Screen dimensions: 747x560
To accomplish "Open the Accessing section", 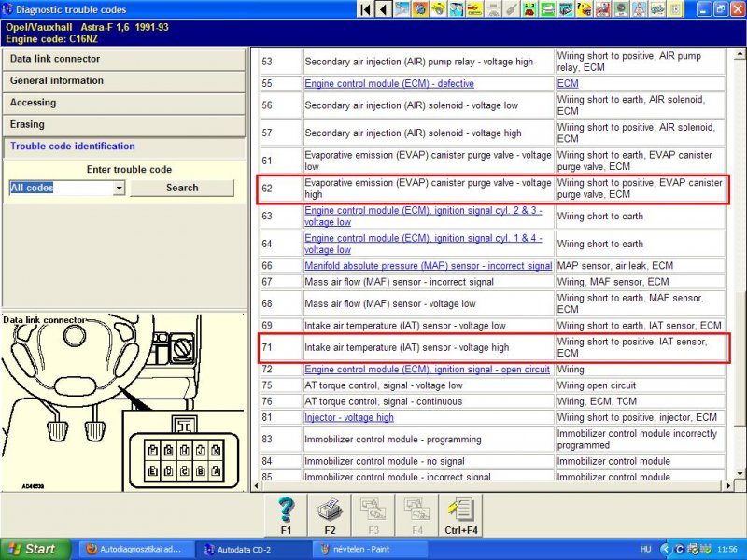I will (124, 103).
